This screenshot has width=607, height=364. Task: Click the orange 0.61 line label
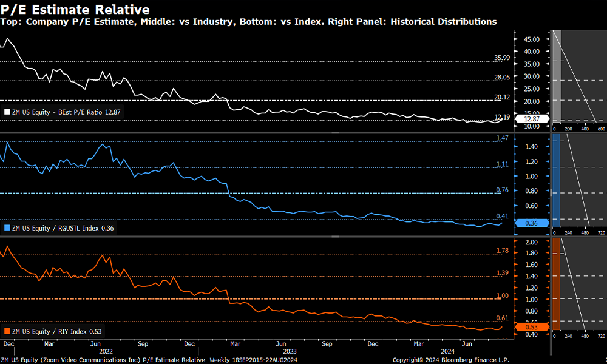point(503,318)
